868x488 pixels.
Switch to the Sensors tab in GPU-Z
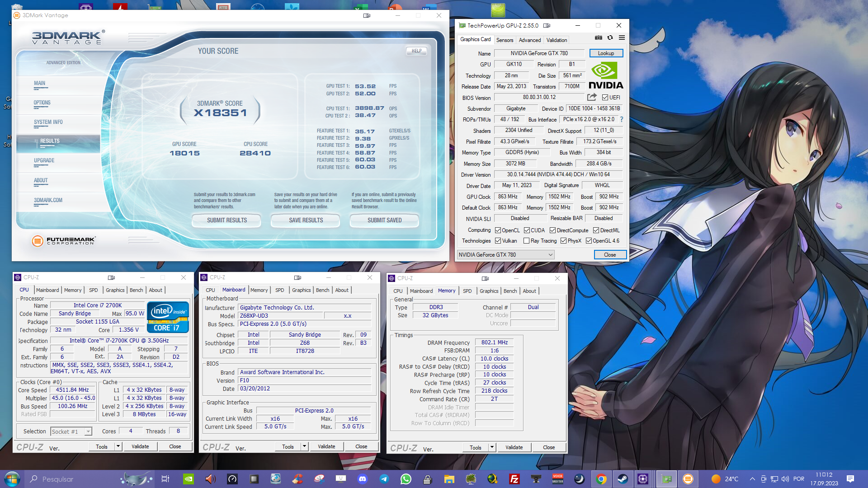(505, 40)
